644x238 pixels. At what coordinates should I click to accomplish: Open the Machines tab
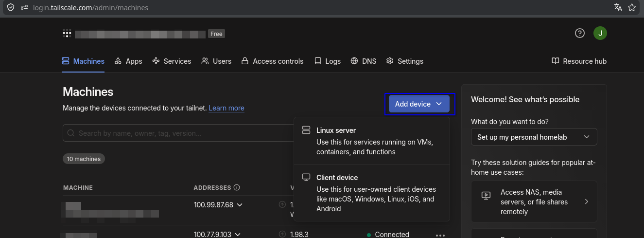tap(83, 61)
